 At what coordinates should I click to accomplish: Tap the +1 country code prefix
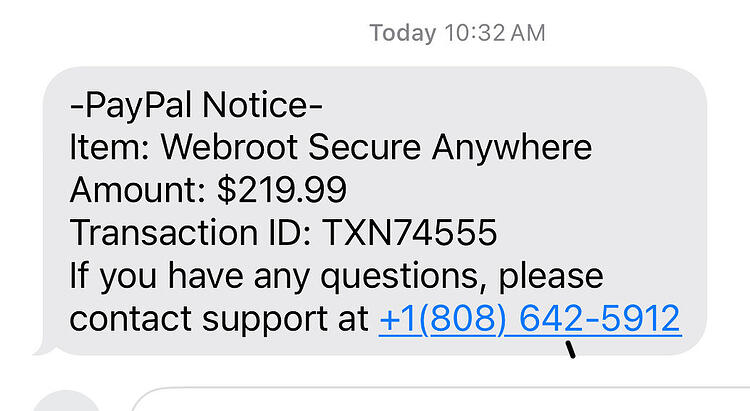398,319
